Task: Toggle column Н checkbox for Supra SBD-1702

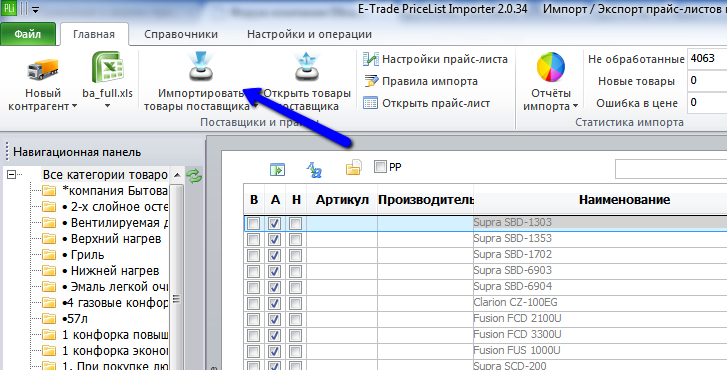Action: tap(295, 255)
